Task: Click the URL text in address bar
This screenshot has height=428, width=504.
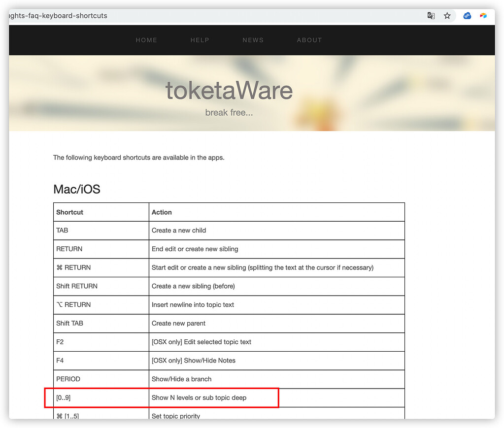Action: 59,16
